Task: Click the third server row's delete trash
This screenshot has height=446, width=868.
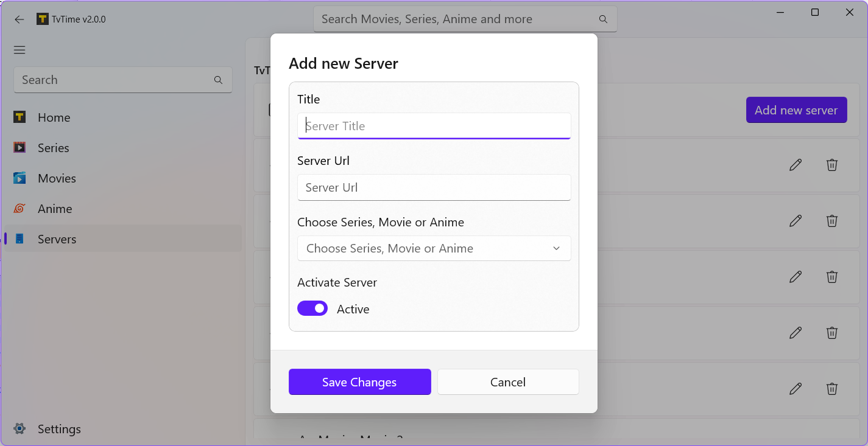Action: (x=832, y=276)
